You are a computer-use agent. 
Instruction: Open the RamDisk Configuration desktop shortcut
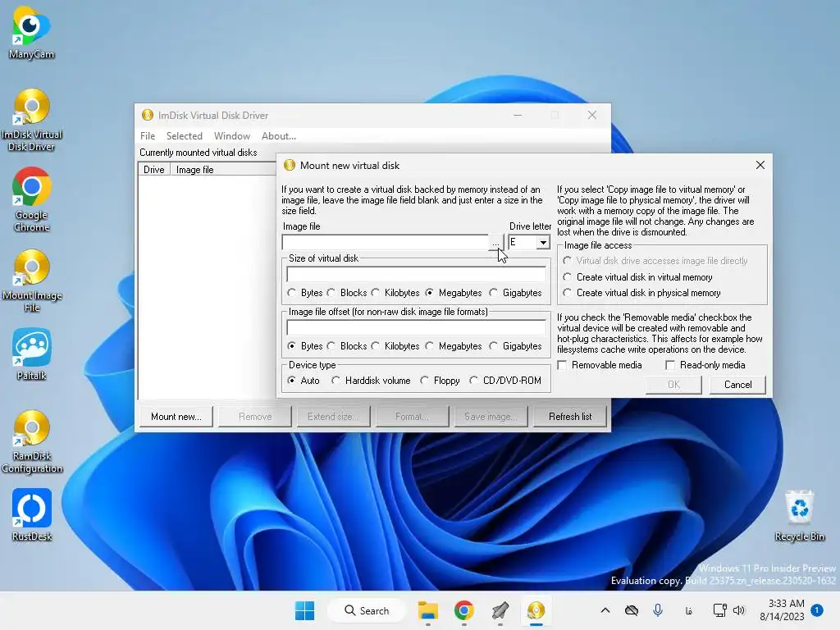32,441
